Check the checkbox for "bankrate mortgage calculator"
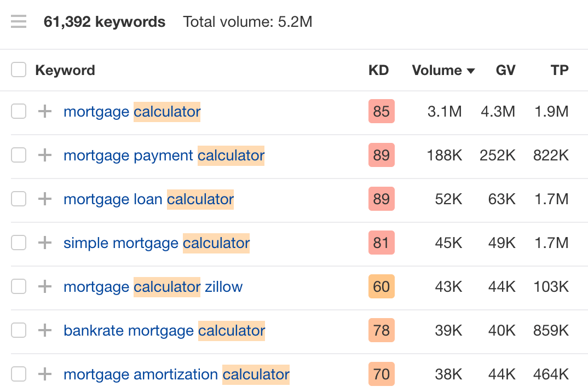This screenshot has height=392, width=588. [19, 330]
